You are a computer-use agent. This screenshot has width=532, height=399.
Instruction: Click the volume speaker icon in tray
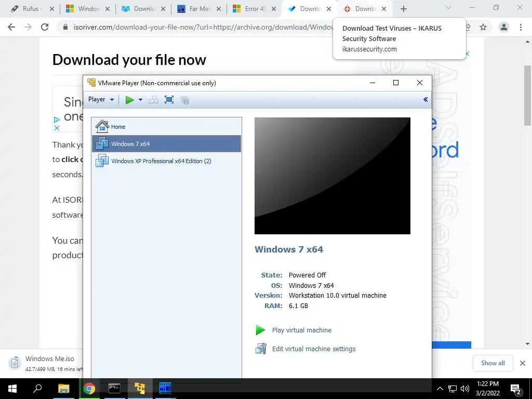click(x=465, y=389)
